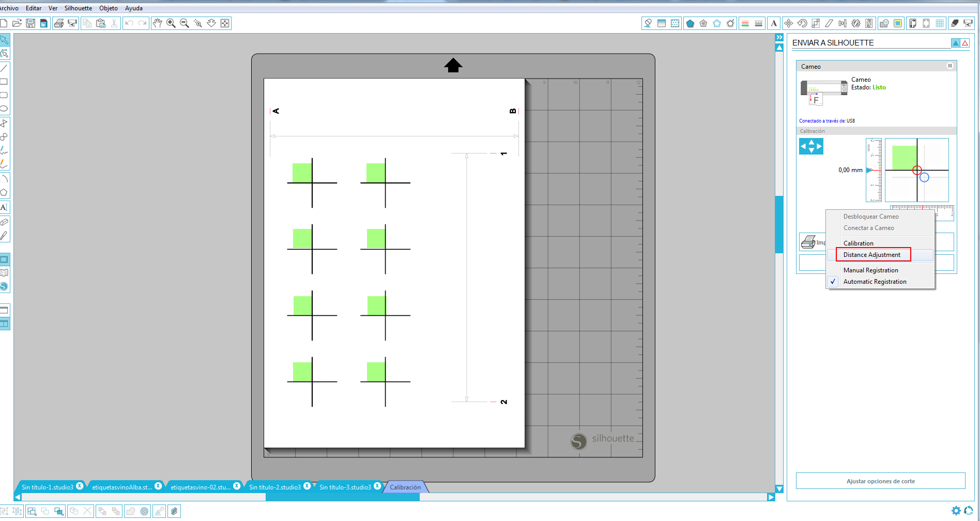The height and width of the screenshot is (521, 980).
Task: Open a file with the folder icon
Action: coord(17,23)
